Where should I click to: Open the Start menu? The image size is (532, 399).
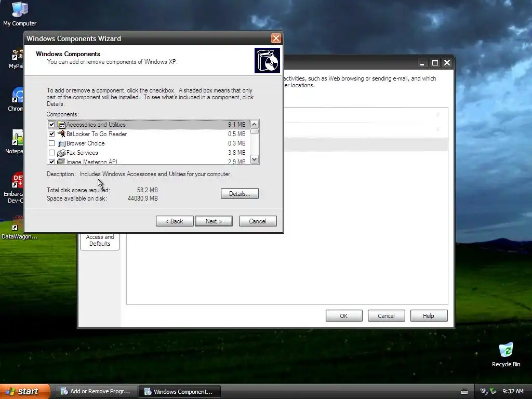tap(25, 392)
